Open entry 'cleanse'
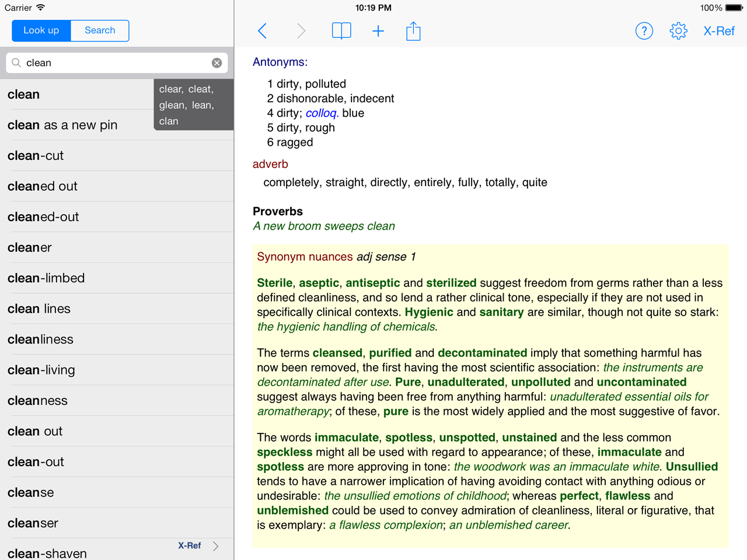Viewport: 747px width, 560px height. coord(117,492)
